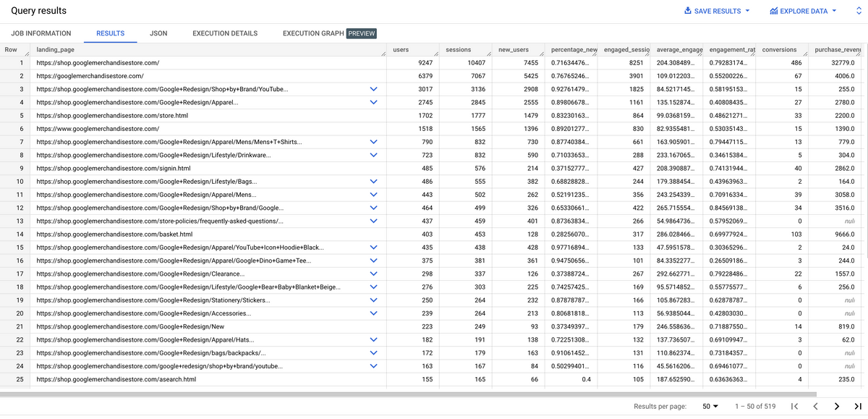Open the Results per page dropdown
Screen dimensions: 868x419
pos(710,406)
